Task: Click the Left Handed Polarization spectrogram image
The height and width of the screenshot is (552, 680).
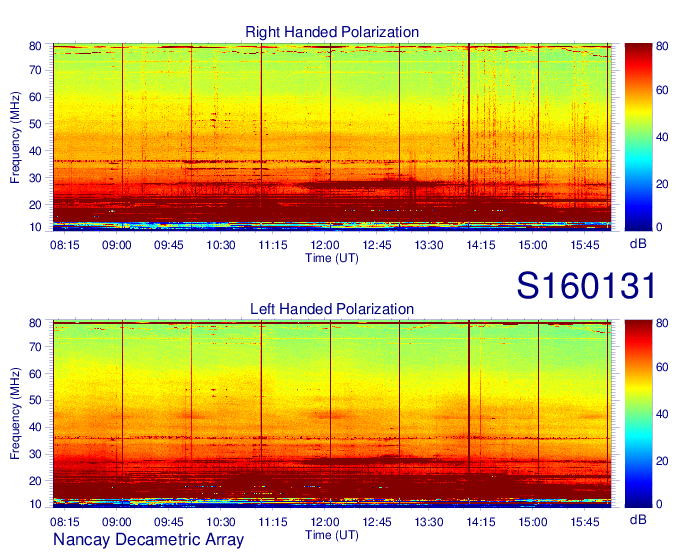Action: click(x=332, y=414)
